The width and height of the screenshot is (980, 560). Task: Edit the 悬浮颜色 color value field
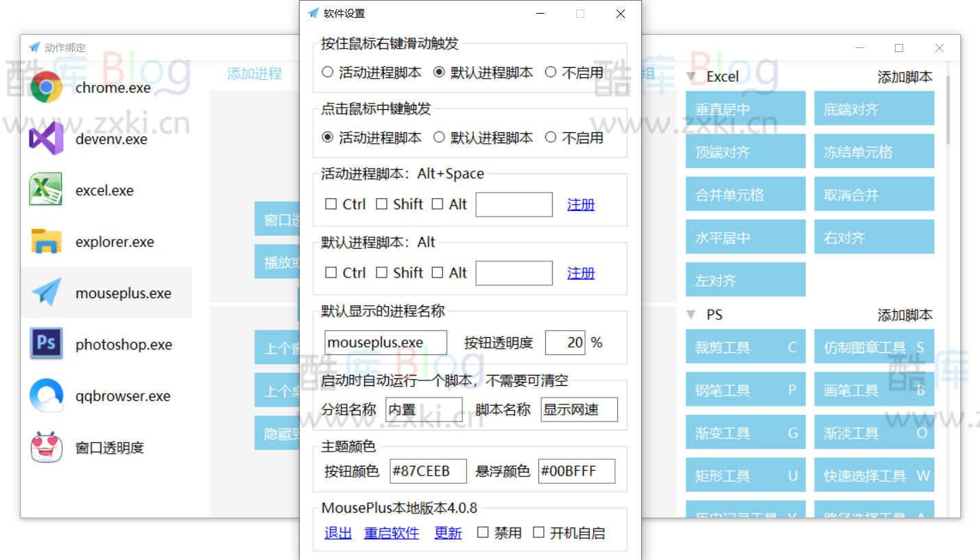577,471
